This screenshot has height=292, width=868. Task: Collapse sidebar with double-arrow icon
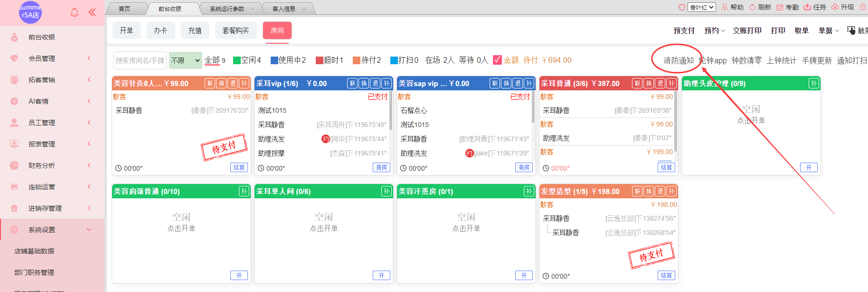[92, 12]
